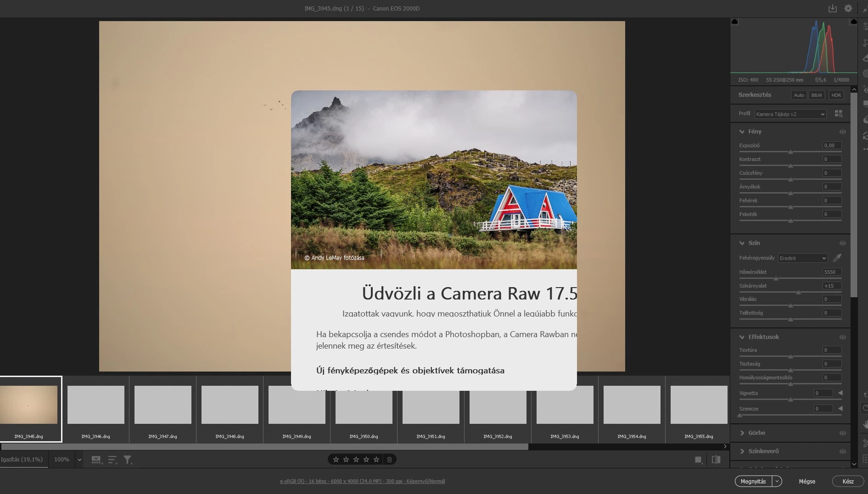868x494 pixels.
Task: Click the single view mode icon
Action: click(x=699, y=460)
